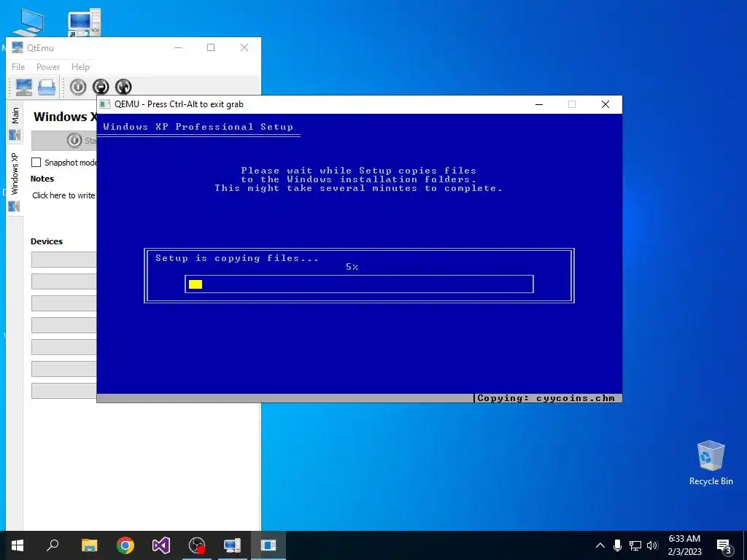Click the microphone tray icon

[617, 545]
